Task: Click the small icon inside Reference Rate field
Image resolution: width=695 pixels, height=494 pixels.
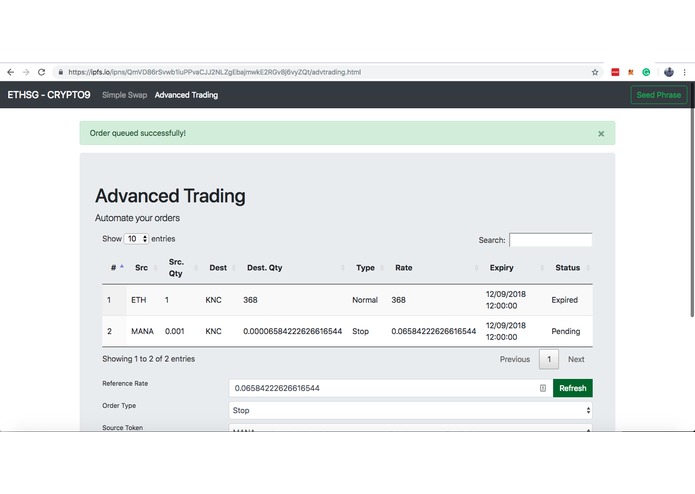Action: point(543,388)
